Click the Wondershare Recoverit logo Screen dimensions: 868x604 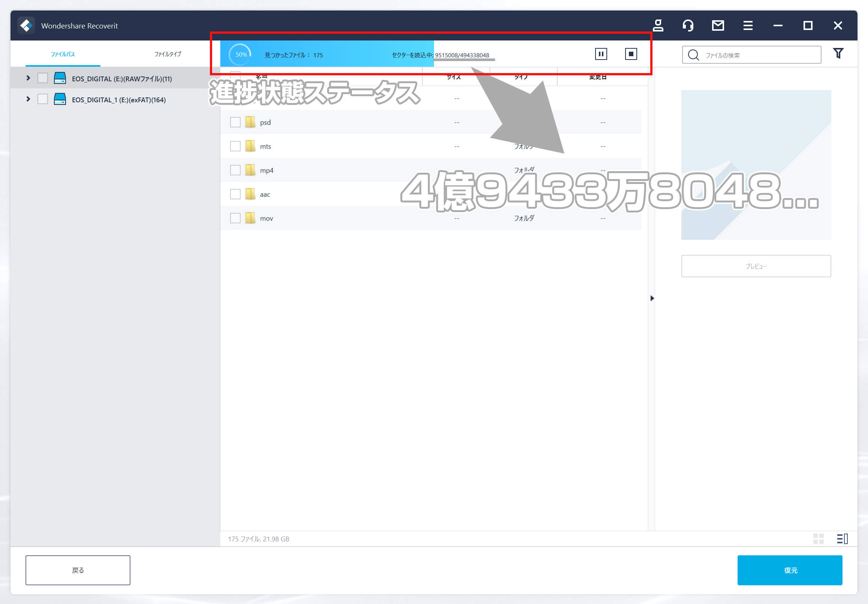click(27, 25)
